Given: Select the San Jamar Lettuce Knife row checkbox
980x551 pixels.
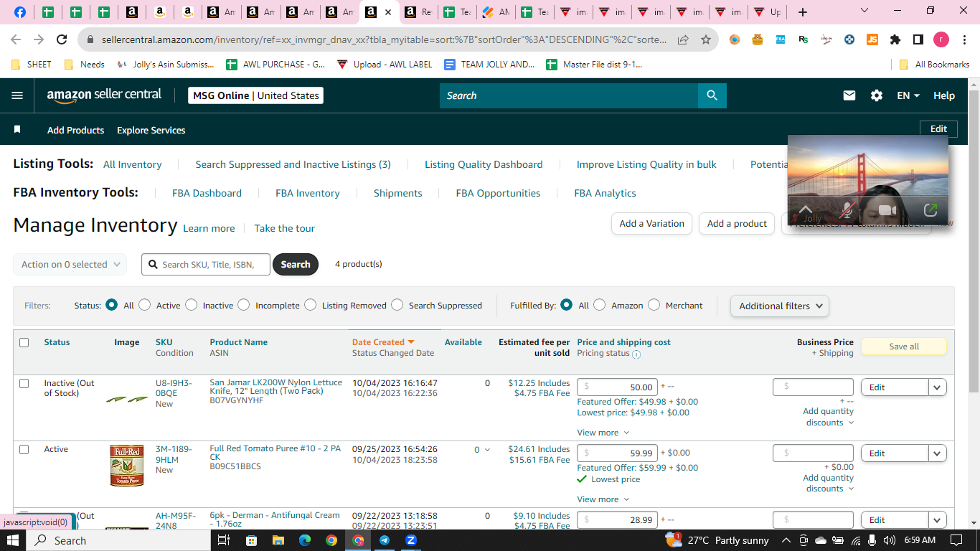Looking at the screenshot, I should point(24,384).
